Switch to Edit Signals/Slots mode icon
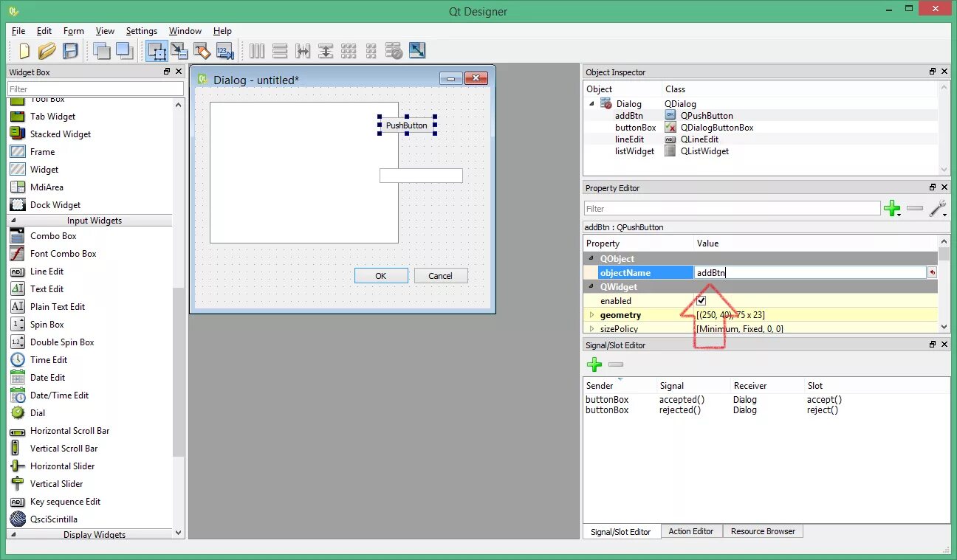Image resolution: width=957 pixels, height=560 pixels. pyautogui.click(x=179, y=51)
